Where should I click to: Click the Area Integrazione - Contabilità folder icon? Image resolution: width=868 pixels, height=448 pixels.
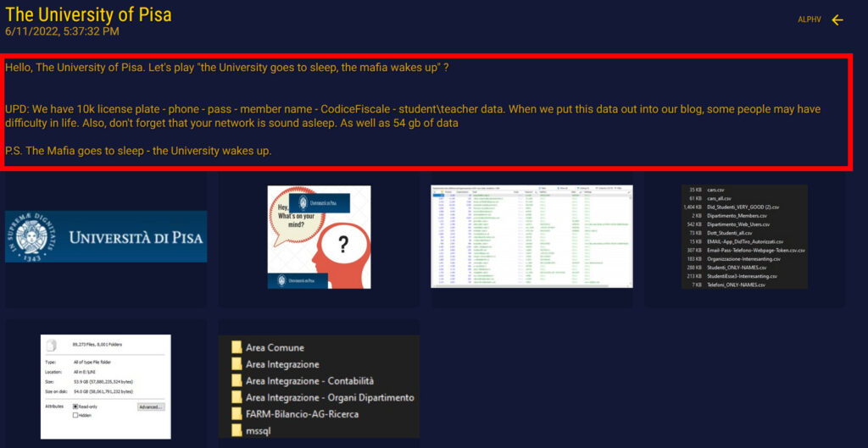tap(236, 381)
